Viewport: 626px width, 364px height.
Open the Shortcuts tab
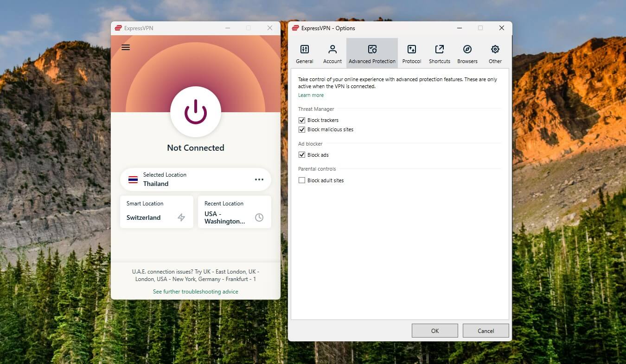click(x=440, y=54)
